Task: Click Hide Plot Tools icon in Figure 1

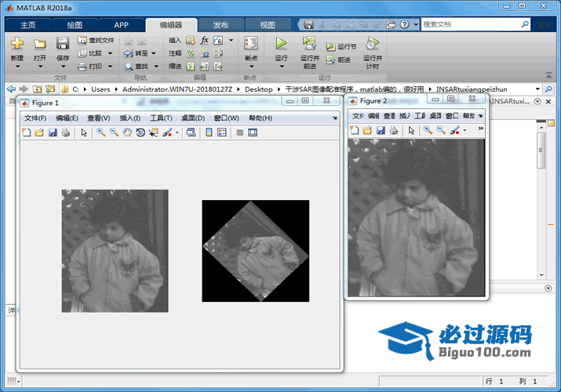Action: coord(240,132)
